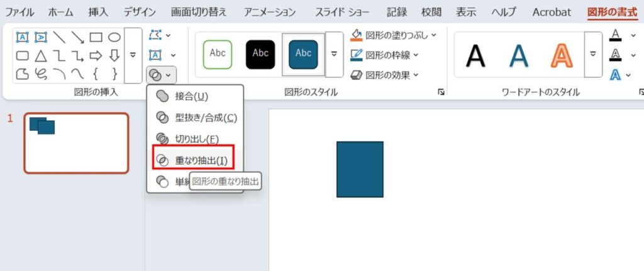Select the horizontal text box shape
644x271 pixels.
(x=22, y=37)
